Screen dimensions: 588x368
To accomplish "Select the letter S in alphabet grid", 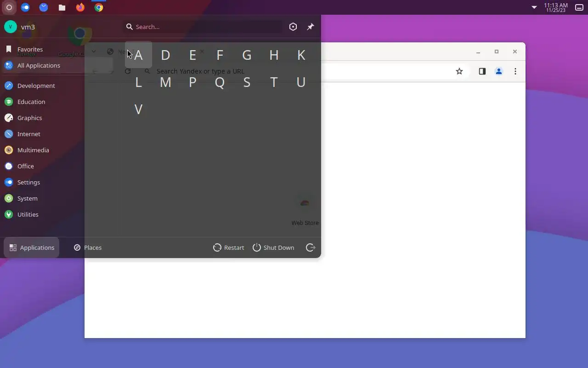I will [247, 82].
